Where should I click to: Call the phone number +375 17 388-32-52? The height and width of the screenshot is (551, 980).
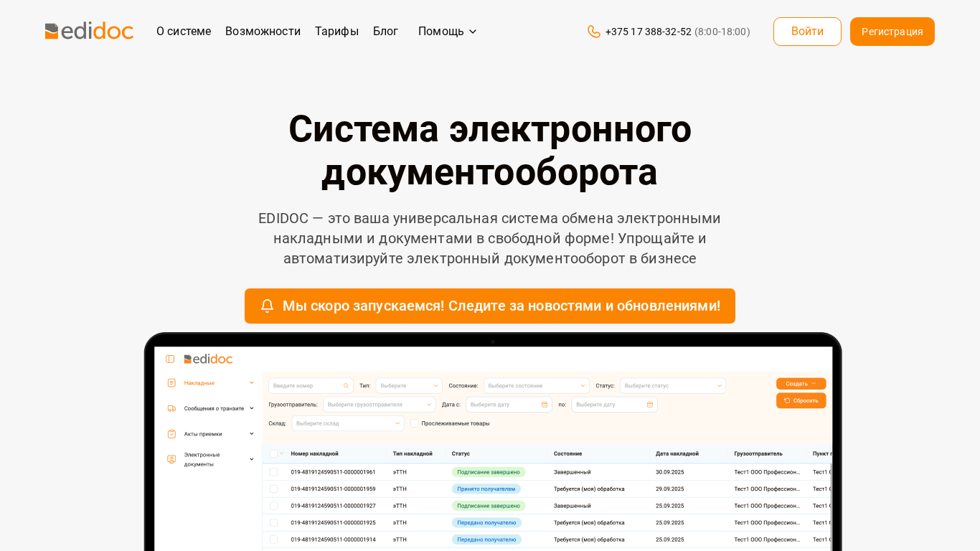coord(649,32)
